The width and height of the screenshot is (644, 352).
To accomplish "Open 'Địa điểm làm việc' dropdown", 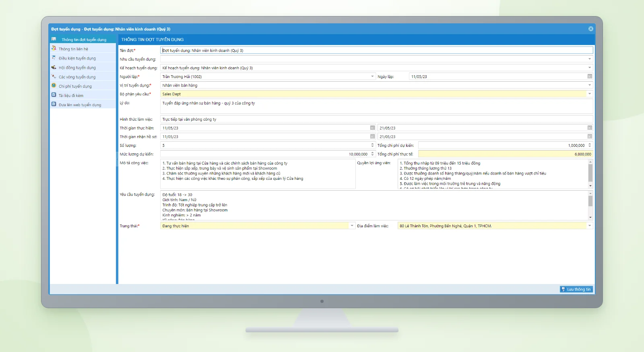I will point(590,226).
